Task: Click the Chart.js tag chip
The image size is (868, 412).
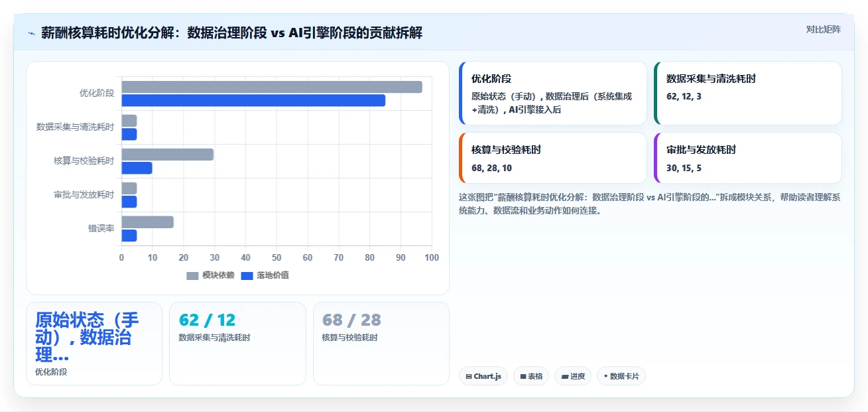Action: pos(483,376)
